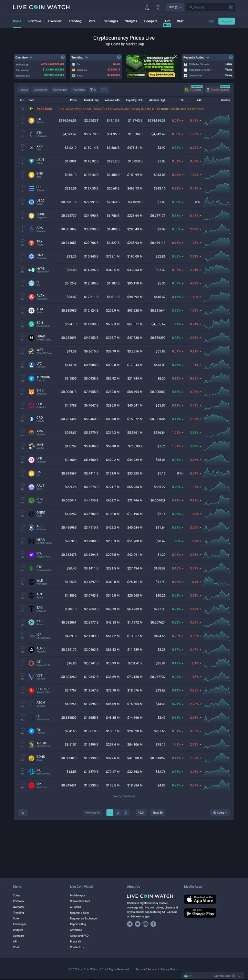Open the Exchanges menu item
This screenshot has height=980, width=248.
110,21
